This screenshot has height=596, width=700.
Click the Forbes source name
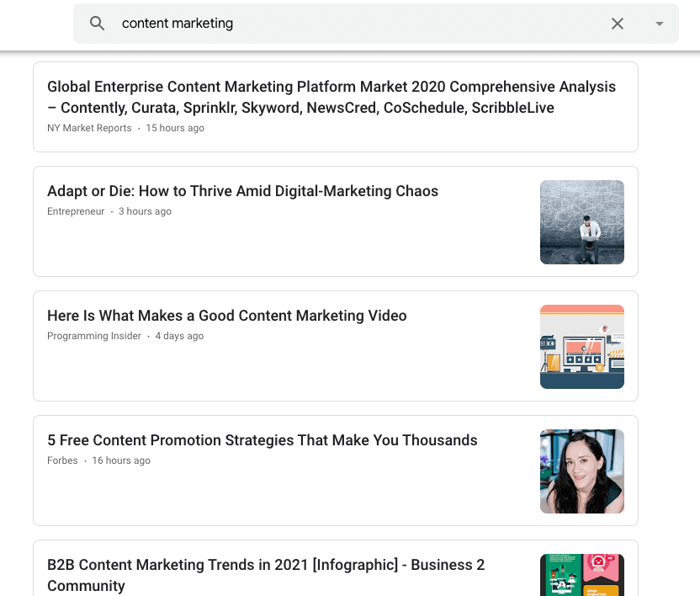coord(62,460)
